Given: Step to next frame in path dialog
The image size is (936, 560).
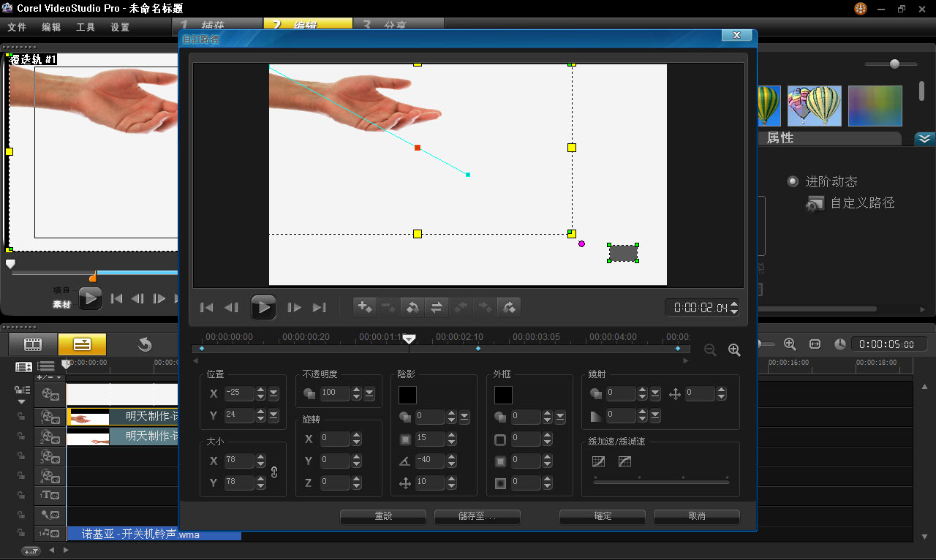Looking at the screenshot, I should click(x=295, y=308).
